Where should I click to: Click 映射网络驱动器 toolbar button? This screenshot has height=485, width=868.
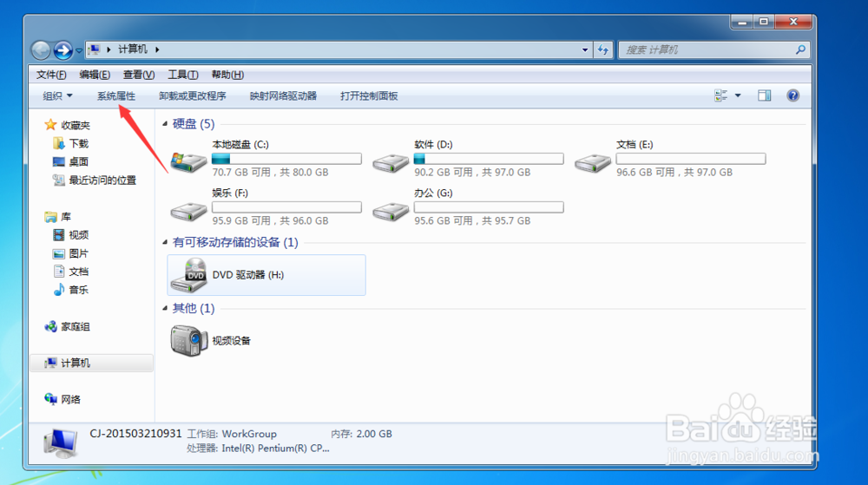pyautogui.click(x=283, y=95)
